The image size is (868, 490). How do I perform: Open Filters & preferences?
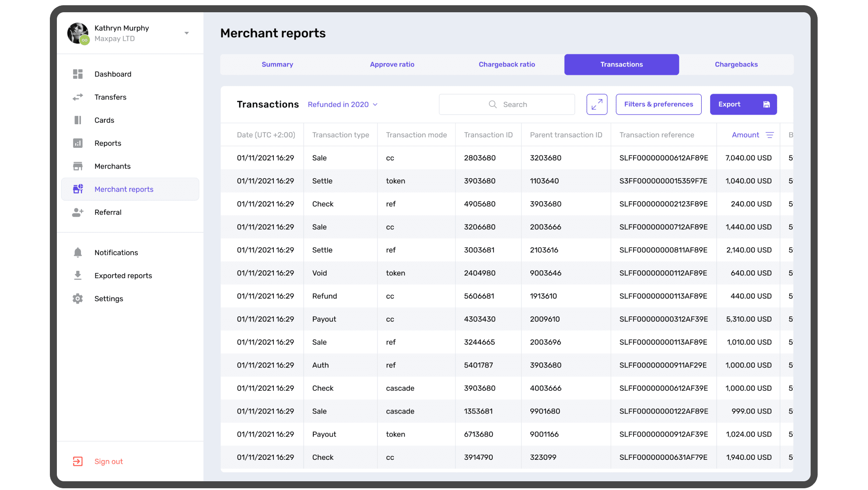coord(658,104)
